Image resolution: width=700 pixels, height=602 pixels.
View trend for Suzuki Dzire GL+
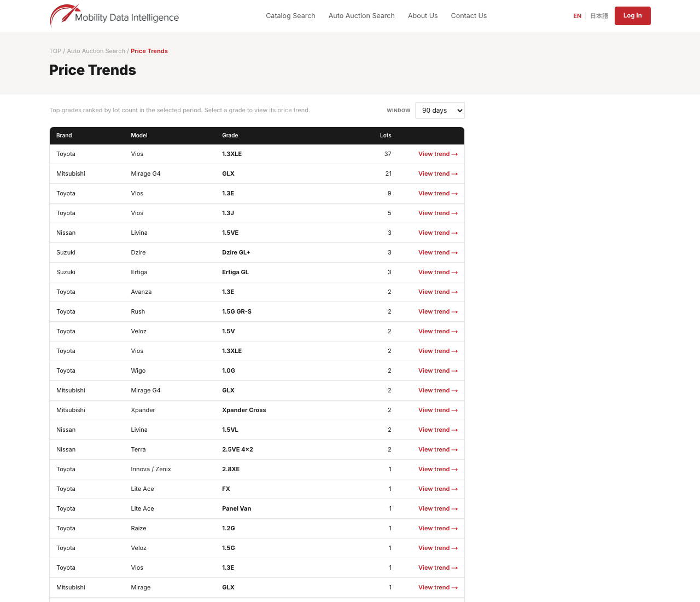pyautogui.click(x=438, y=253)
